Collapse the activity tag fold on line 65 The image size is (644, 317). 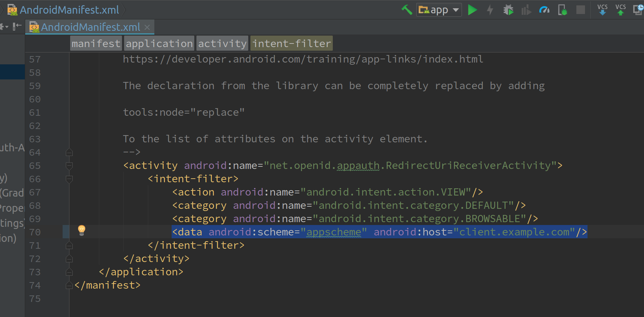pyautogui.click(x=69, y=166)
